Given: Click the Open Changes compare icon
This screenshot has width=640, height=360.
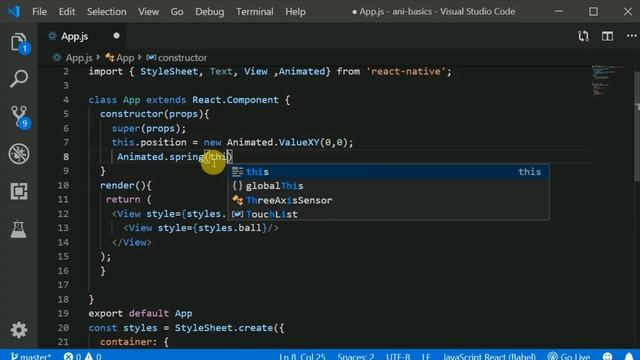Looking at the screenshot, I should pyautogui.click(x=583, y=36).
